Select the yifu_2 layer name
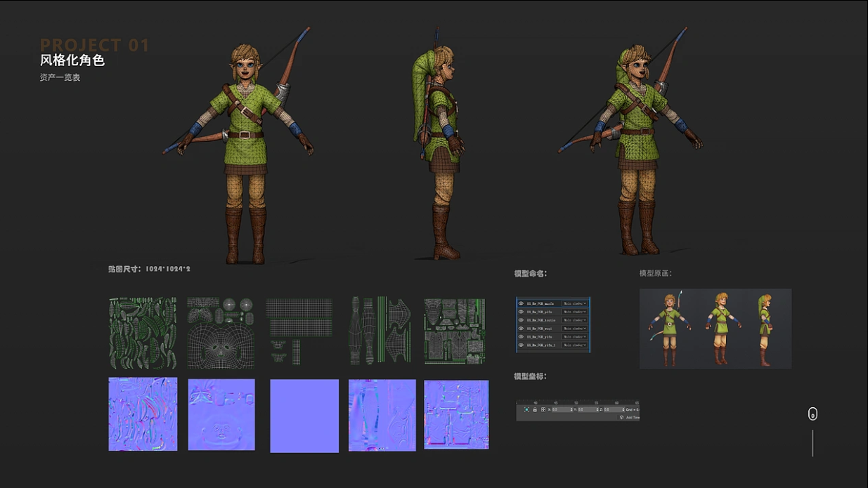The image size is (868, 488). (x=541, y=345)
